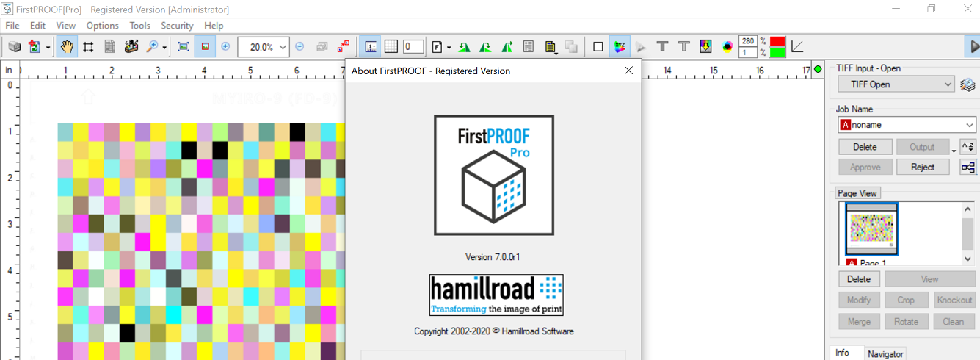Open the CMYK color wheel icon
The height and width of the screenshot is (360, 980).
[x=727, y=46]
